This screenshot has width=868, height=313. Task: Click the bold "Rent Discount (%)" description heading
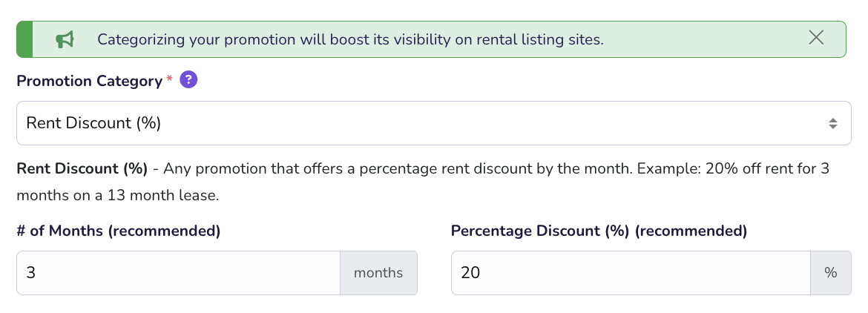[x=82, y=168]
